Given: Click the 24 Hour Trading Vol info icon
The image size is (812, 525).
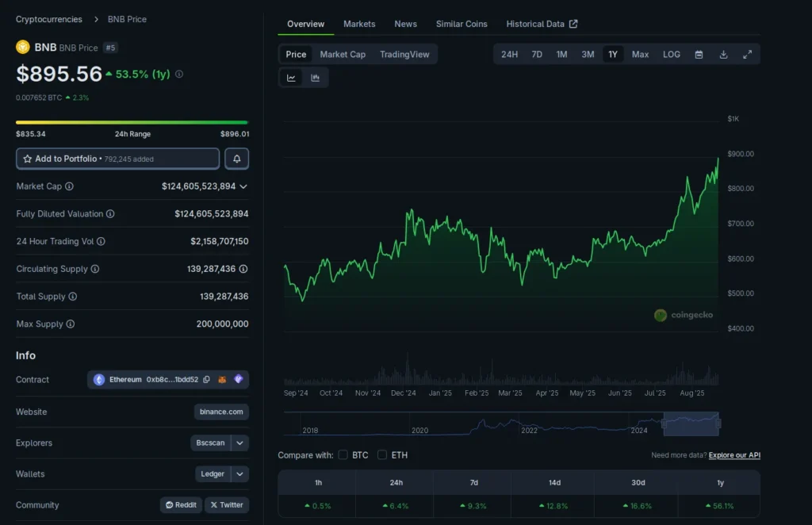Looking at the screenshot, I should coord(101,241).
